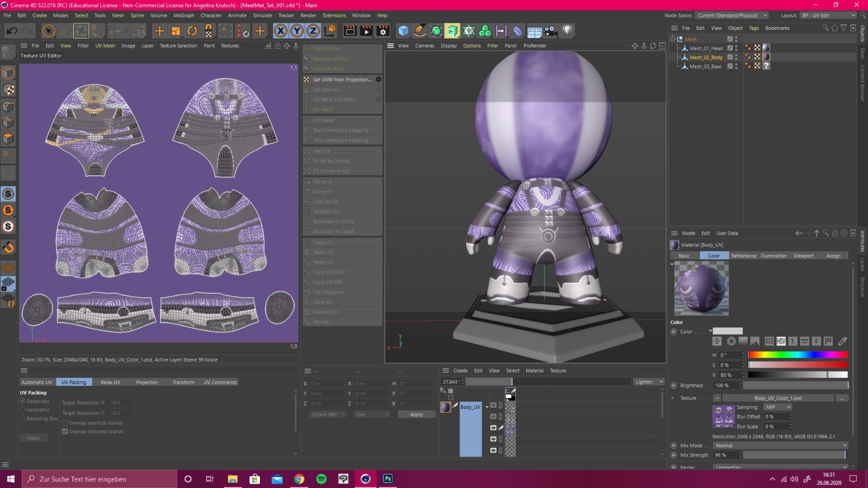Switch color mode to RGB

769,341
